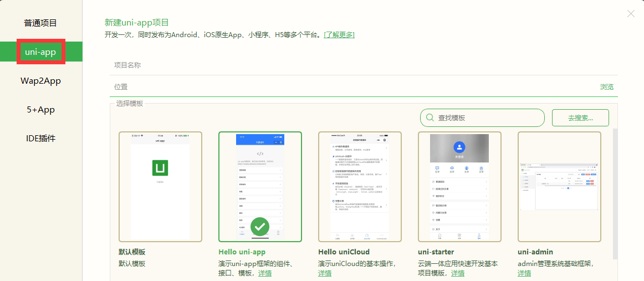The height and width of the screenshot is (281, 644).
Task: Click the 查找模板 search box
Action: pyautogui.click(x=482, y=118)
